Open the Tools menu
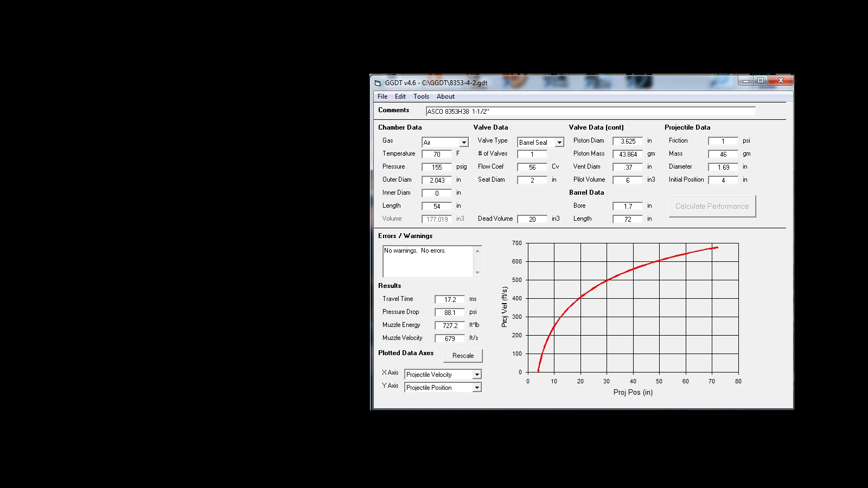 (x=421, y=97)
